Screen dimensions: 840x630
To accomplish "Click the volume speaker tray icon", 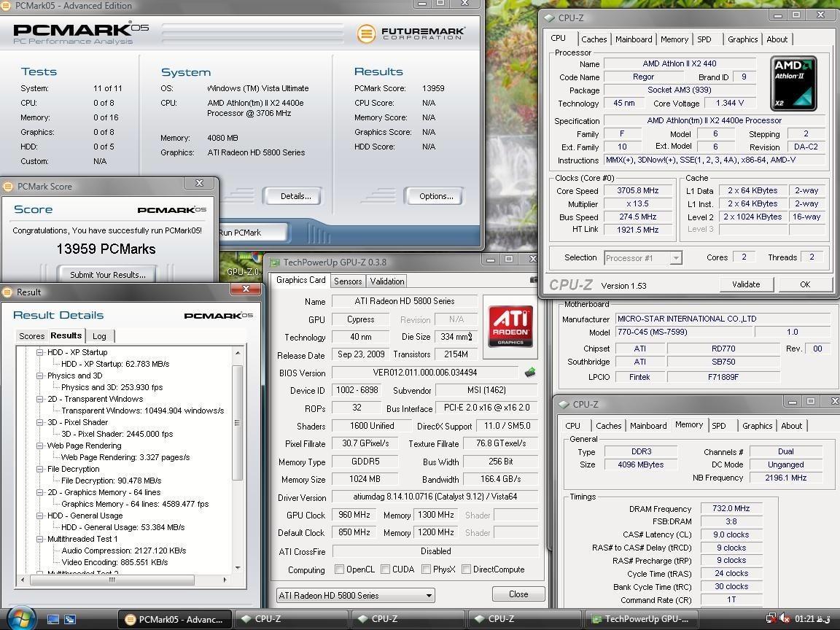I will click(x=785, y=619).
